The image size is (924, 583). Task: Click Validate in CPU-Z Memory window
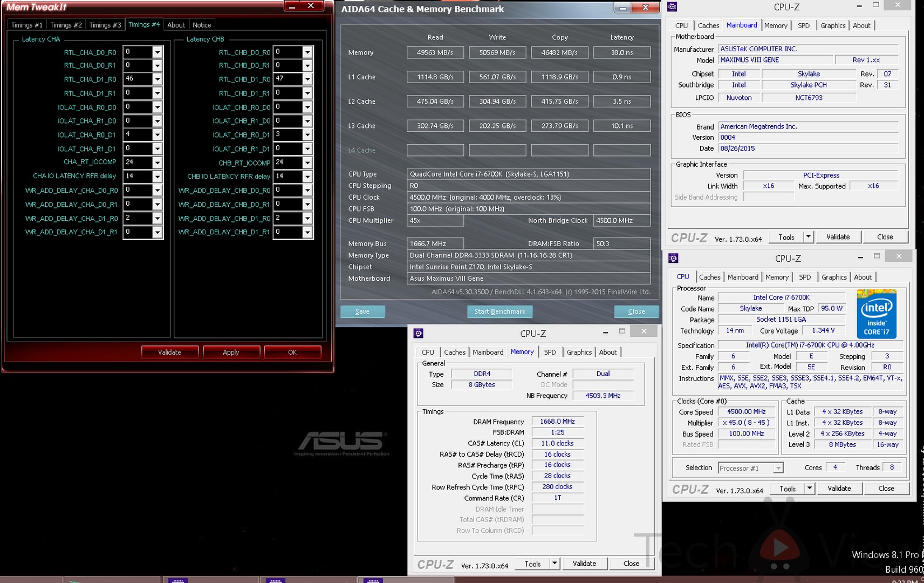(x=584, y=563)
